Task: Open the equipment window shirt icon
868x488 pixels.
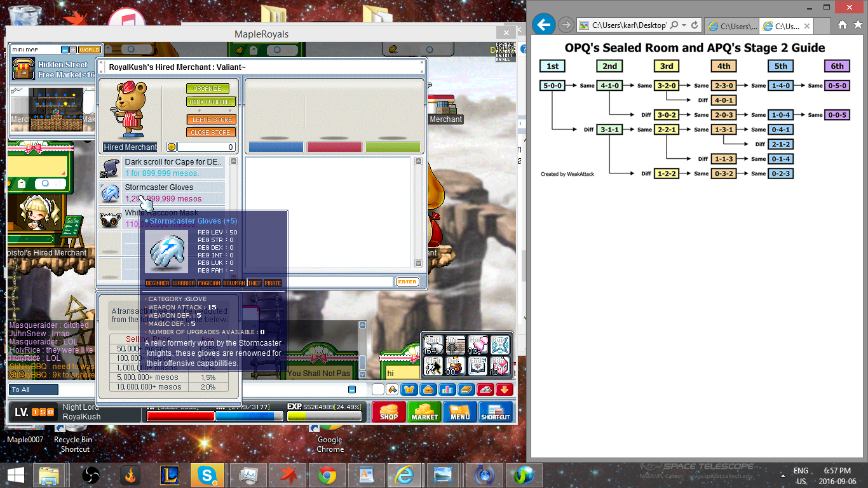Action: click(409, 390)
